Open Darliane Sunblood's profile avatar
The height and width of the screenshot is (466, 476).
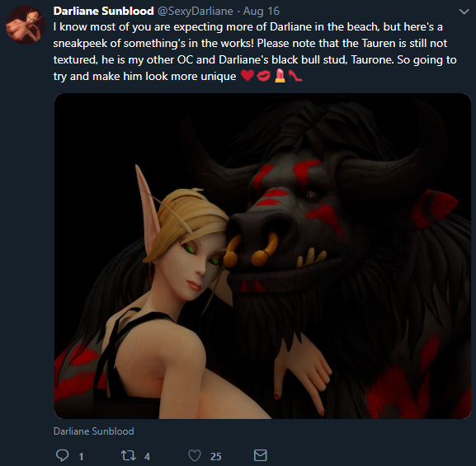[26, 25]
